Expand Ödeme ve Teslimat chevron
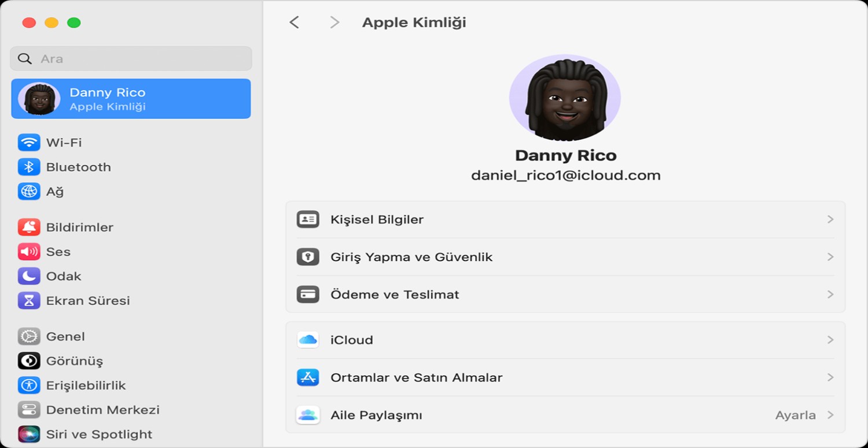Screen dimensions: 868x448 tap(830, 294)
